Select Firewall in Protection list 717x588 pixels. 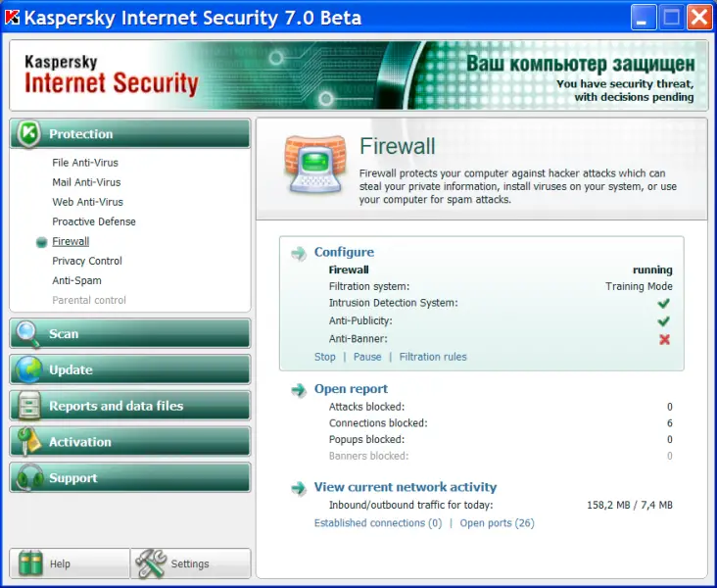[x=71, y=241]
